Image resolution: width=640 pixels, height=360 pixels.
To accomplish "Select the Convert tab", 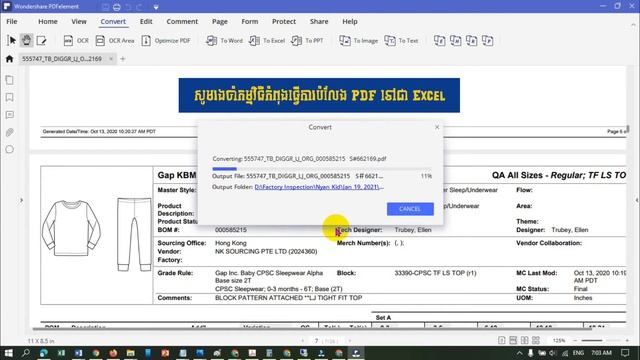I will [113, 21].
